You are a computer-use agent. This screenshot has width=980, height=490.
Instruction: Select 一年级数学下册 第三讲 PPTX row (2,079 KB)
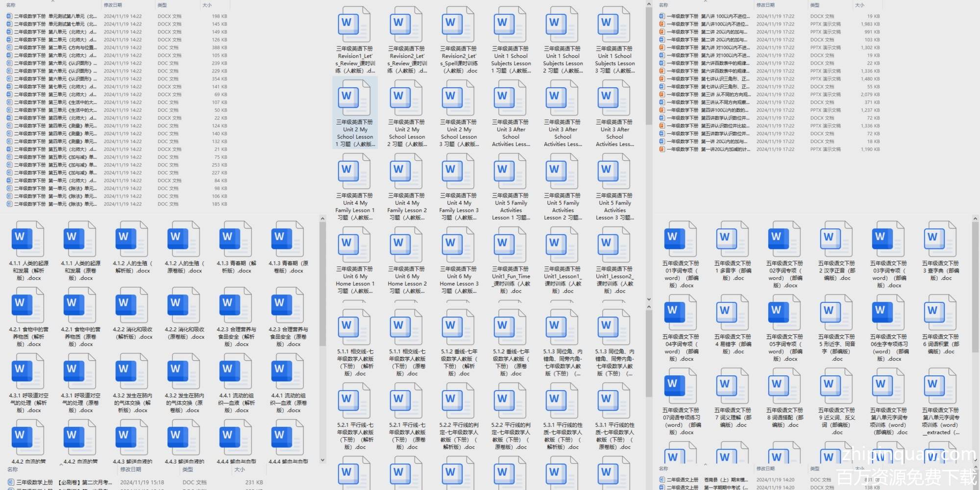pyautogui.click(x=770, y=95)
